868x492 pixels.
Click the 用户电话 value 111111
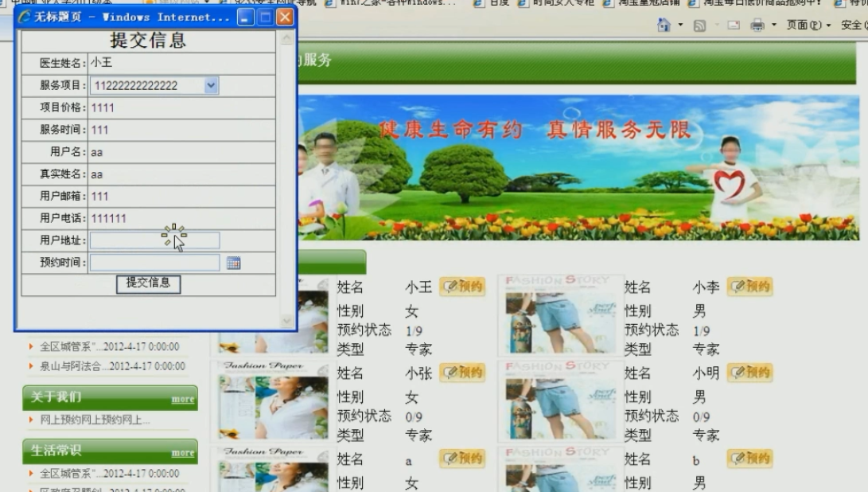click(x=108, y=218)
